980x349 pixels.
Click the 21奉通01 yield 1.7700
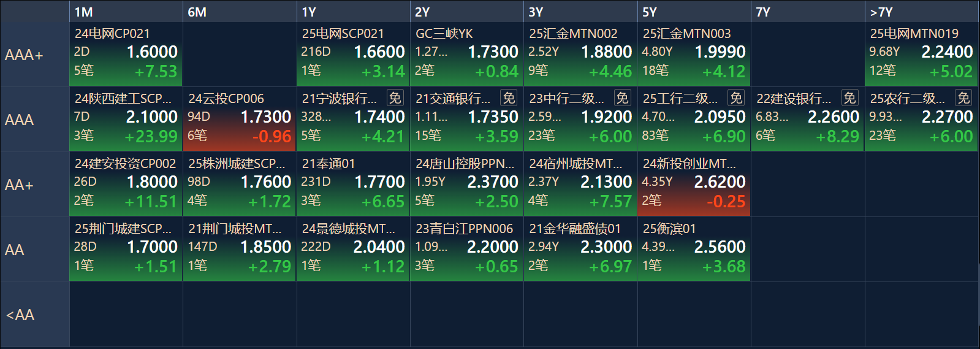(x=379, y=182)
